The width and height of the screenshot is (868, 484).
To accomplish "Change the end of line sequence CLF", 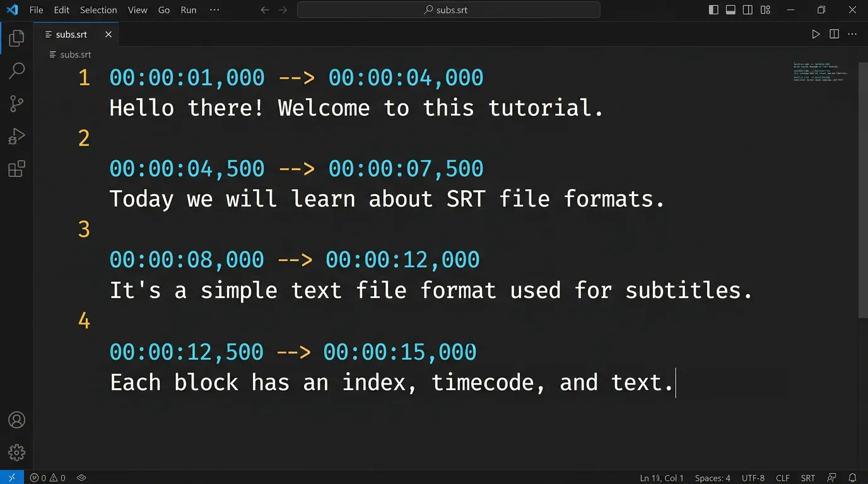I will 783,478.
